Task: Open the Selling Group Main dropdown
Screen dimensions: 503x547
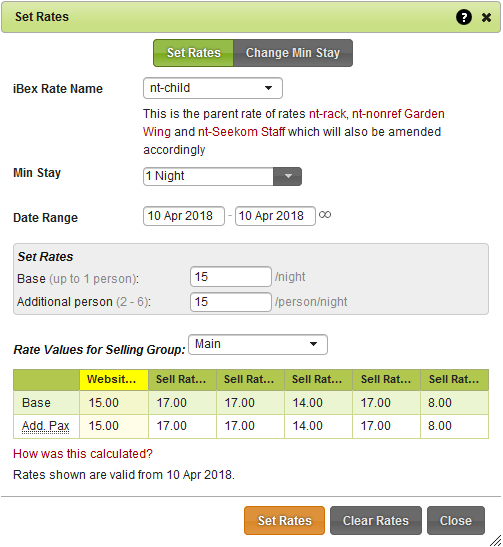Action: click(258, 344)
